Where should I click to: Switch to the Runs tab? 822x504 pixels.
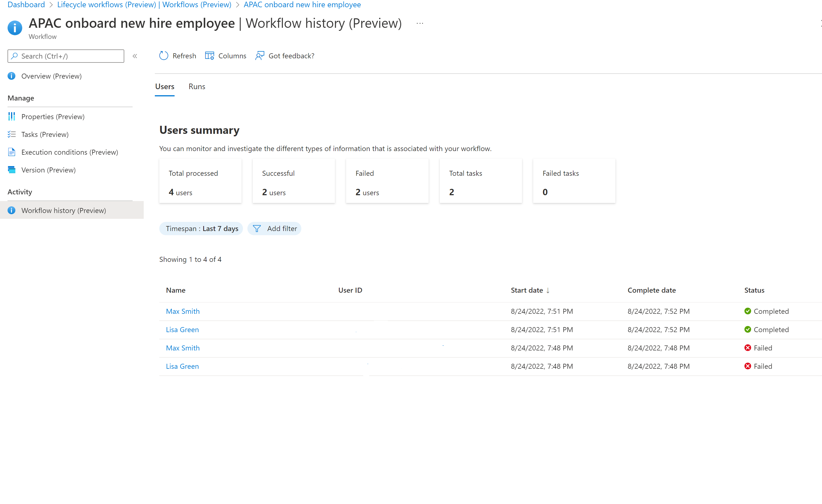[x=197, y=86]
